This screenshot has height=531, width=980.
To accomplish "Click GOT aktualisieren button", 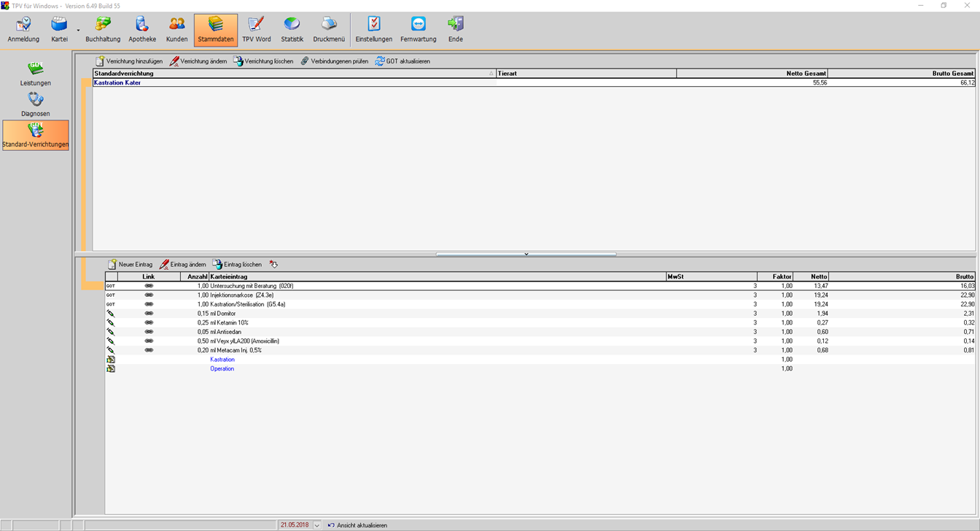I will [x=402, y=61].
